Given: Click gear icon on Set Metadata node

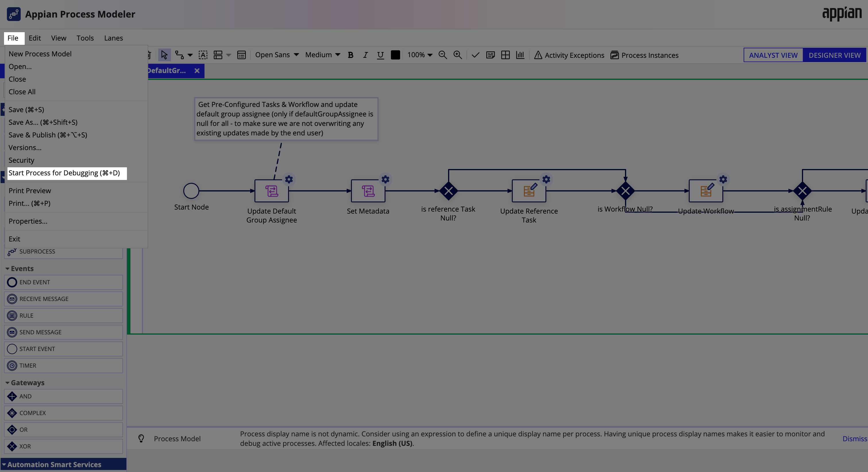Looking at the screenshot, I should pos(385,179).
